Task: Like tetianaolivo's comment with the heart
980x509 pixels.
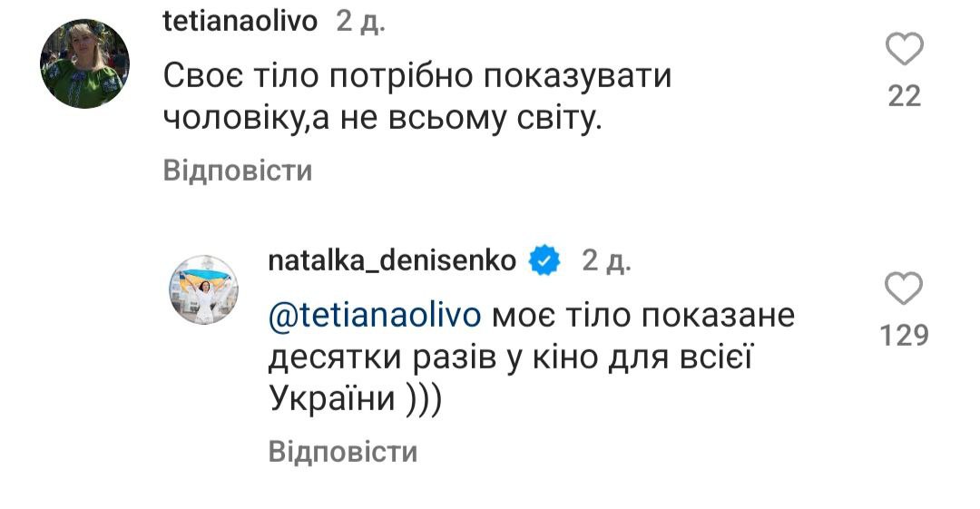Action: [x=904, y=50]
